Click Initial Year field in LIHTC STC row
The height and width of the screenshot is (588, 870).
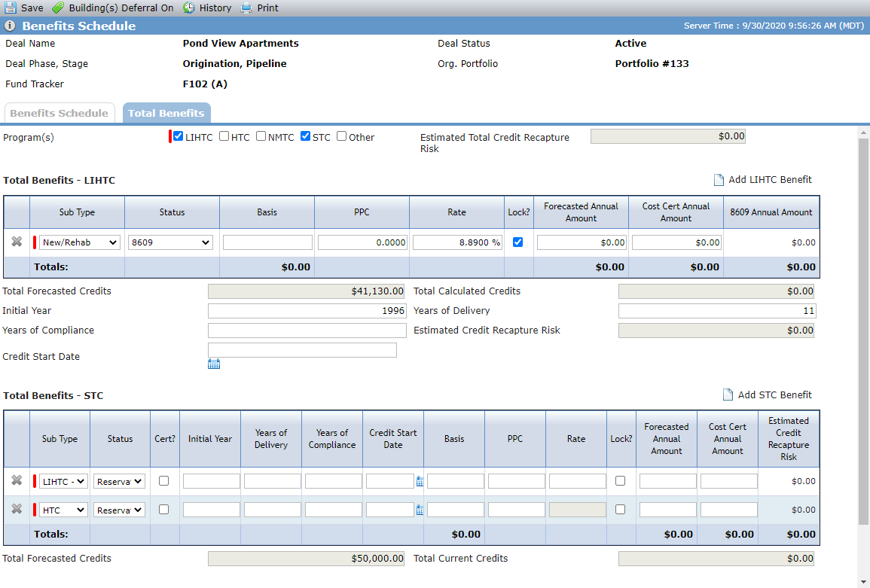(x=212, y=482)
